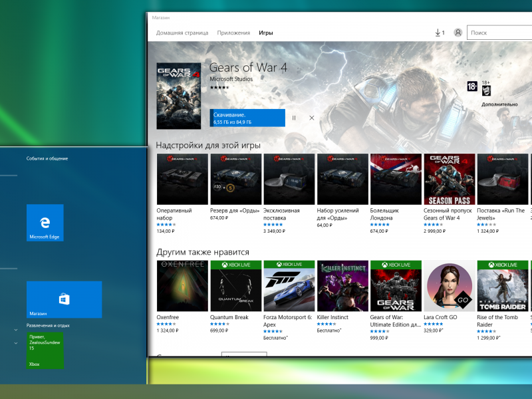Click the Microsoft Studios publisher link
The width and height of the screenshot is (532, 399).
231,78
